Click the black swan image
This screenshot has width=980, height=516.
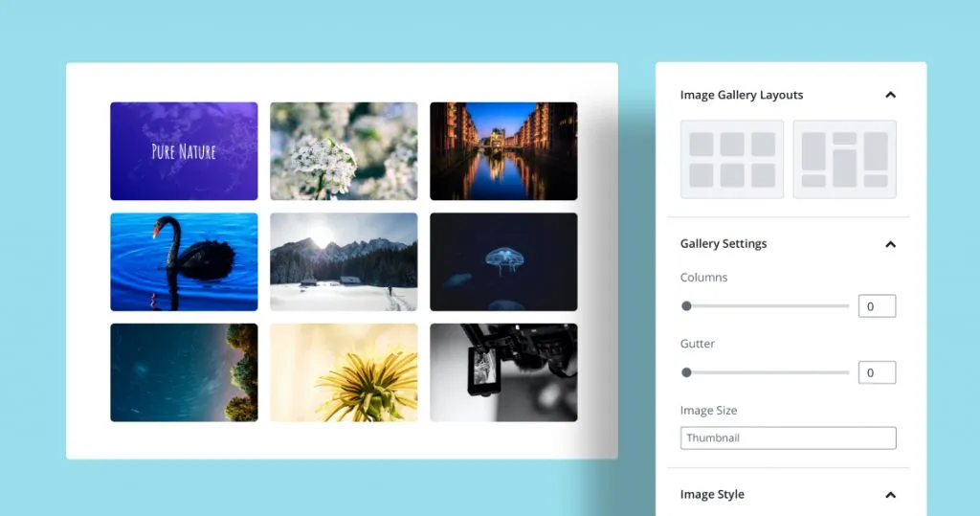pyautogui.click(x=184, y=262)
